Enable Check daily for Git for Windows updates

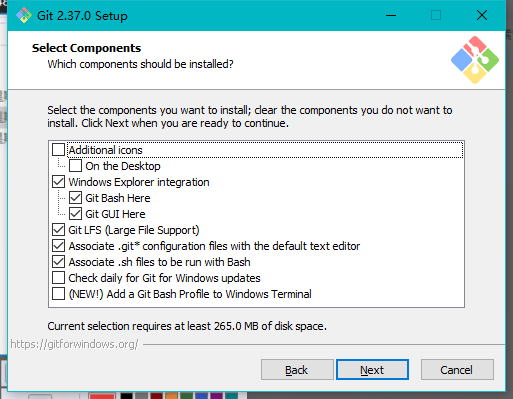[59, 278]
